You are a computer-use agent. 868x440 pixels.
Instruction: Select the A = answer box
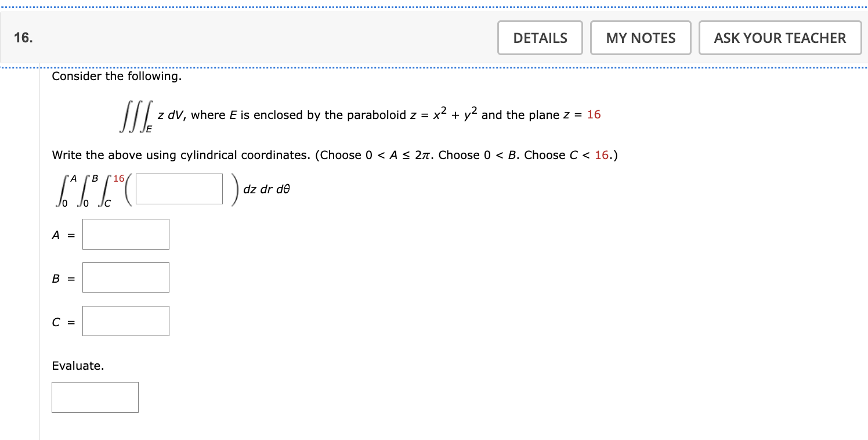125,234
